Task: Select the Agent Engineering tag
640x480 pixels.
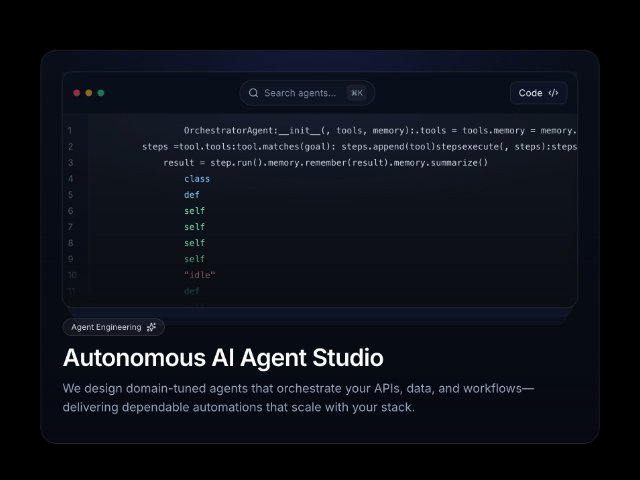Action: tap(113, 327)
